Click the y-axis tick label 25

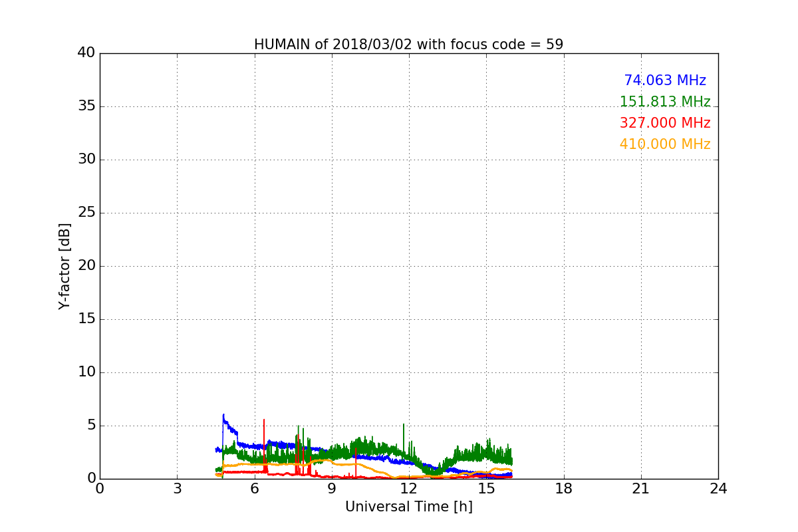[86, 213]
